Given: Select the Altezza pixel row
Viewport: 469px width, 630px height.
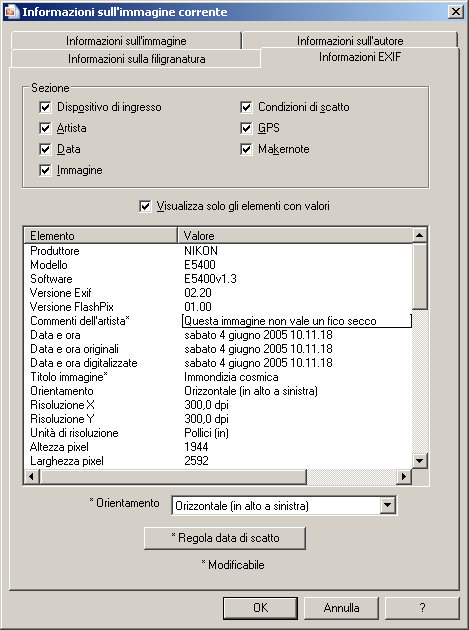Looking at the screenshot, I should (x=218, y=447).
